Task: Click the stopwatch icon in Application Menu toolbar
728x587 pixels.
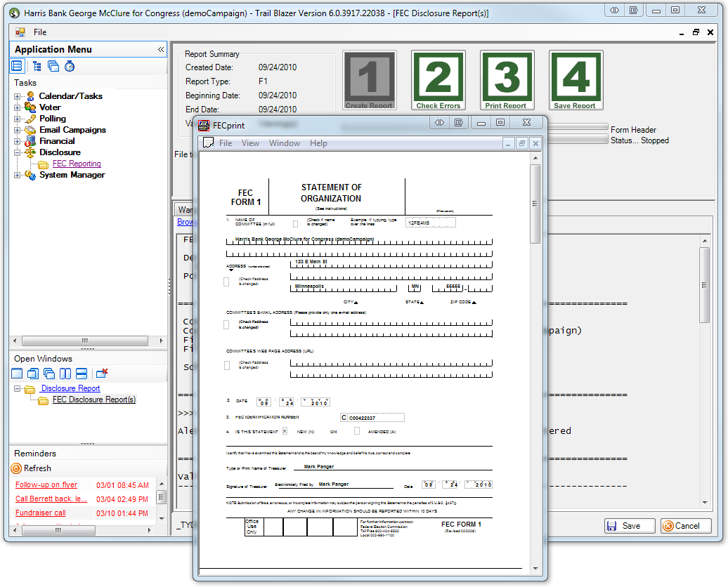Action: (70, 67)
